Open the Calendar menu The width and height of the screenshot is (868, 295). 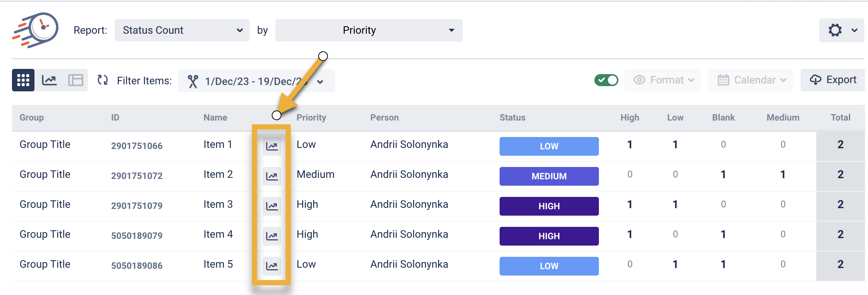pos(751,80)
